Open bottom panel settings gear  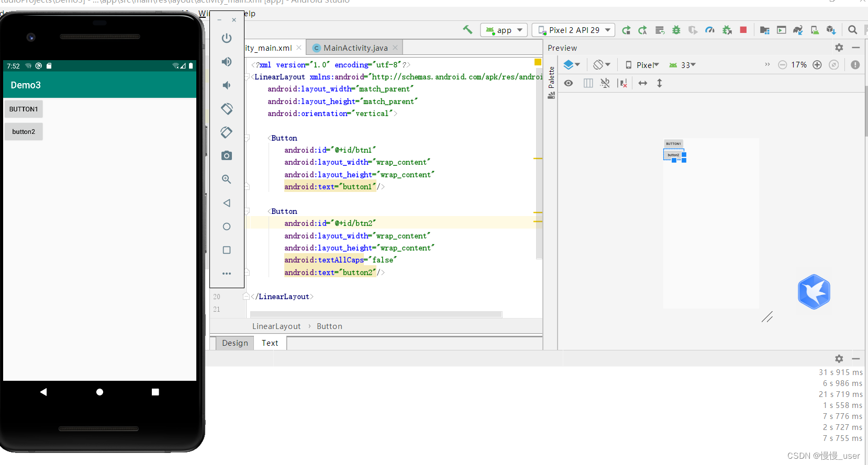[x=839, y=359]
